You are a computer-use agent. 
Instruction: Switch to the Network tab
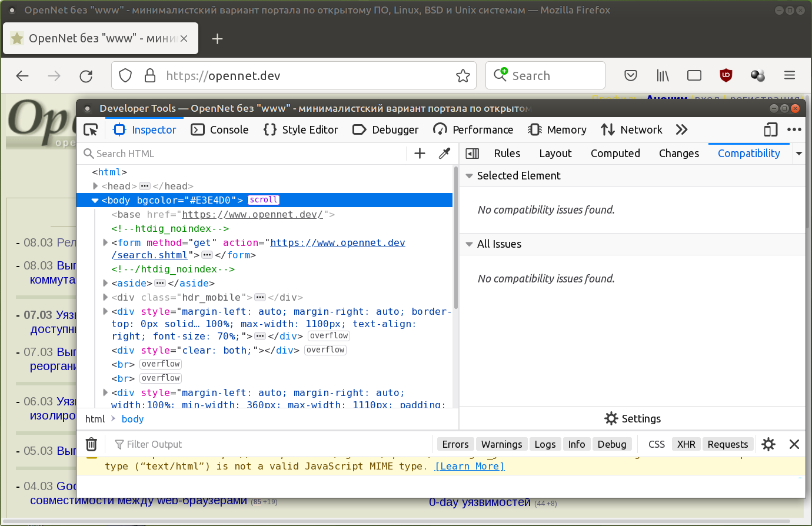(x=632, y=130)
